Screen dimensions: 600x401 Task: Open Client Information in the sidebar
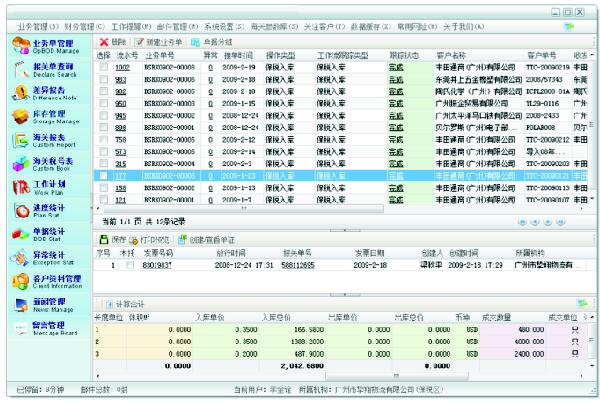[x=44, y=283]
